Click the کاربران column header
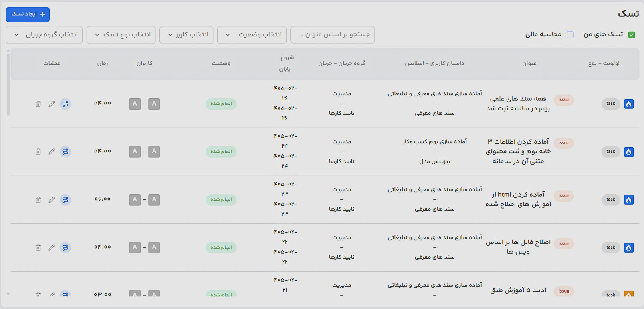 pos(145,63)
